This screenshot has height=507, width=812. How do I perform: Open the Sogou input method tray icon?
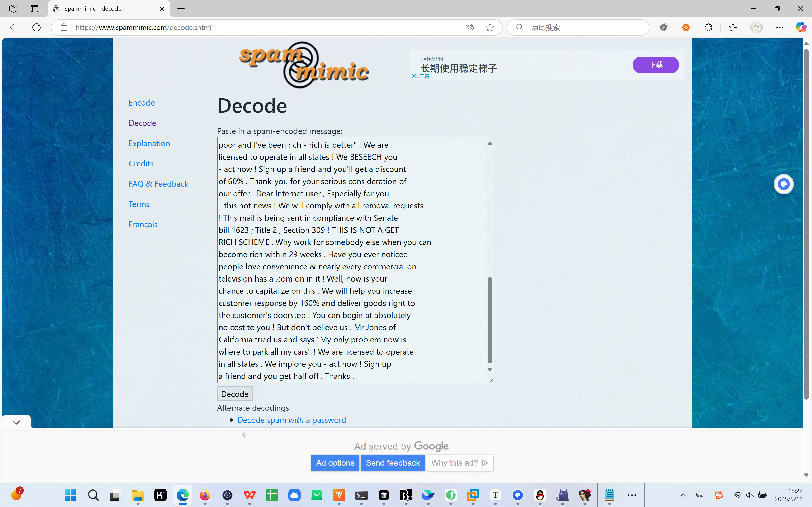[x=718, y=495]
